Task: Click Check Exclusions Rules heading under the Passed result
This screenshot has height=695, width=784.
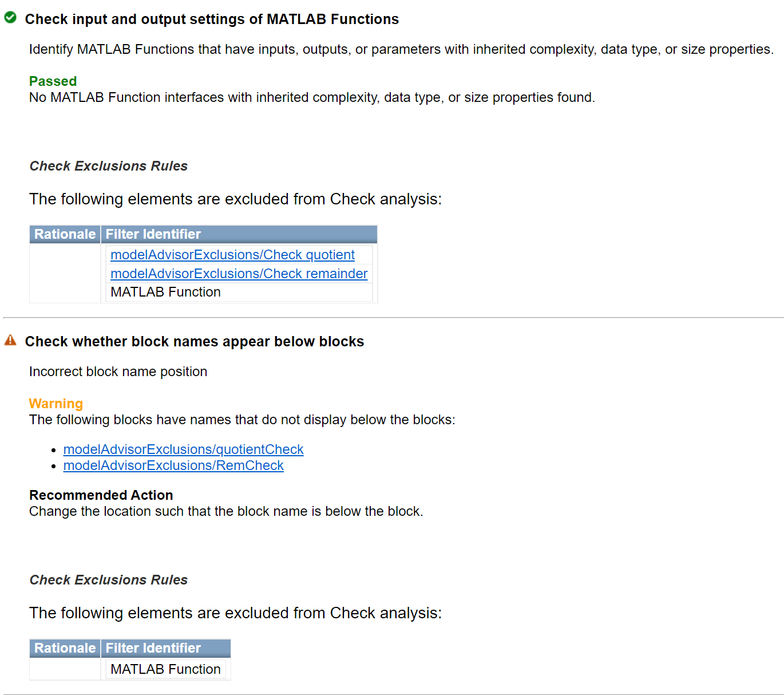Action: pos(109,166)
